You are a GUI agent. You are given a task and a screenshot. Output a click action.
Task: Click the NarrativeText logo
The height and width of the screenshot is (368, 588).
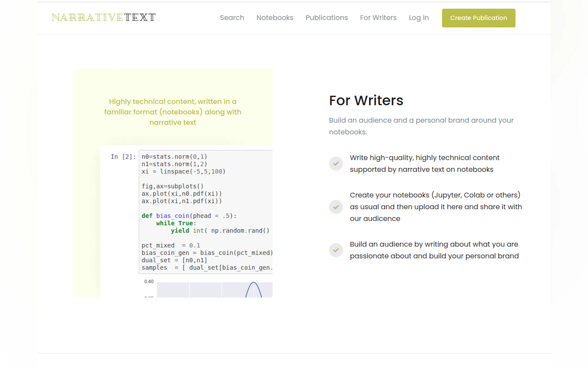coord(103,18)
